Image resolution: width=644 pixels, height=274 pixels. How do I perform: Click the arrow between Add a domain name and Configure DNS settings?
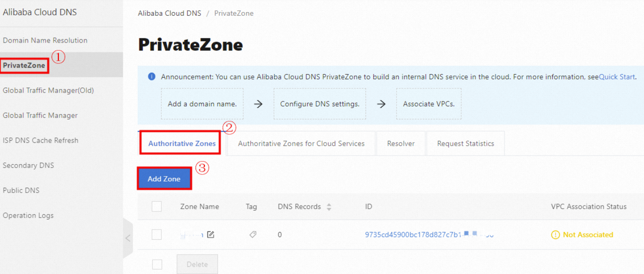pos(258,104)
